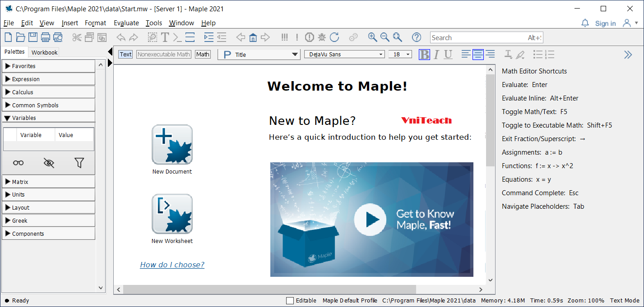Open a file using the folder icon
The width and height of the screenshot is (644, 307).
(x=21, y=37)
